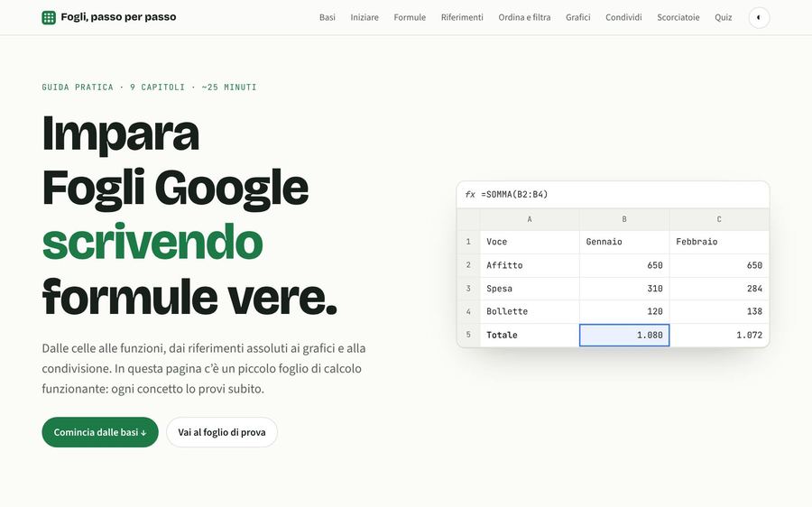The width and height of the screenshot is (812, 507).
Task: Click the 'Voce' cell
Action: point(530,242)
